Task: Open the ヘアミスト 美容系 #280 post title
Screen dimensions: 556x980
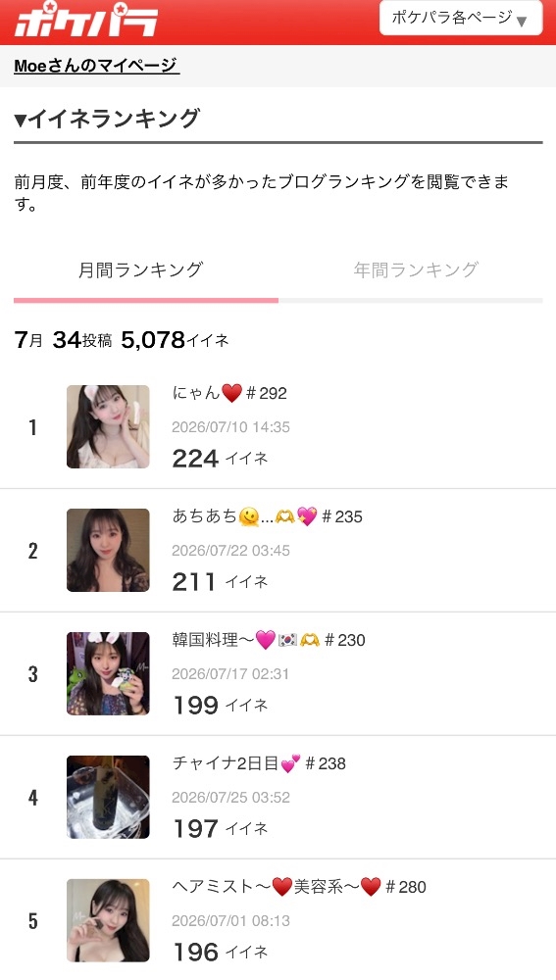Action: pyautogui.click(x=299, y=886)
